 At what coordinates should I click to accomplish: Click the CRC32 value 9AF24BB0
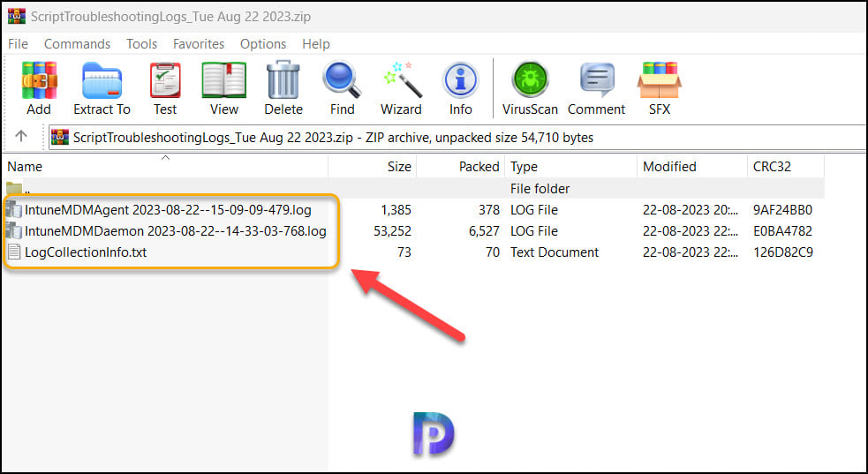782,210
